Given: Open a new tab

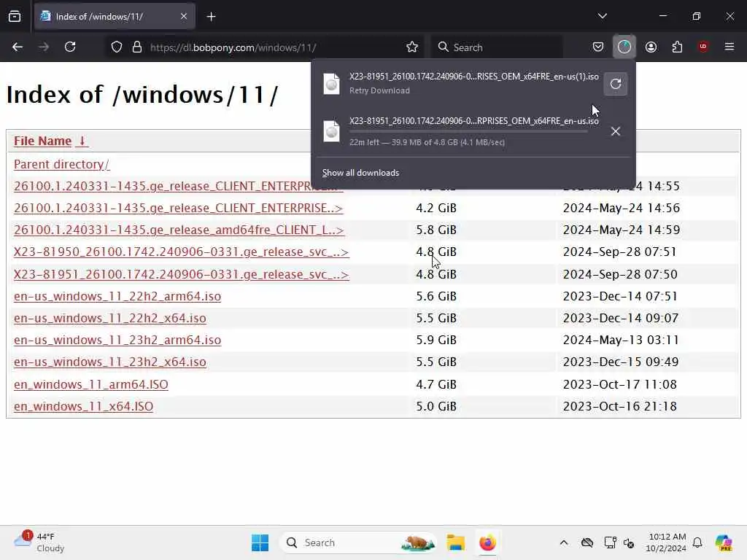Looking at the screenshot, I should (x=211, y=17).
